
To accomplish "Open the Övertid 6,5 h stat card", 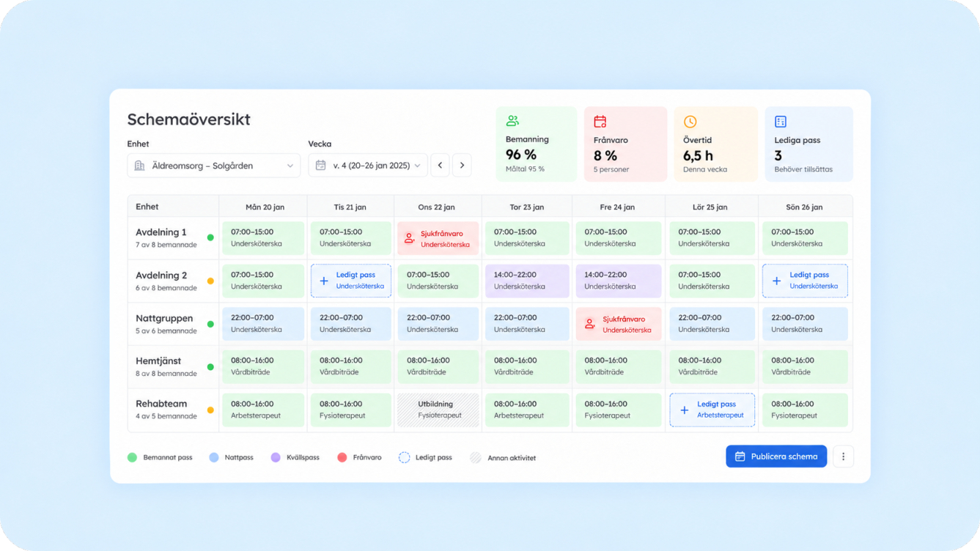I will point(715,144).
